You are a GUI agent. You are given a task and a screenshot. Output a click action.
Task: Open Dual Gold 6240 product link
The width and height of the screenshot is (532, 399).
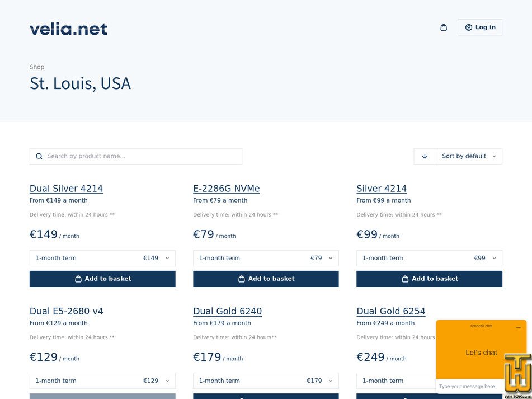(227, 312)
